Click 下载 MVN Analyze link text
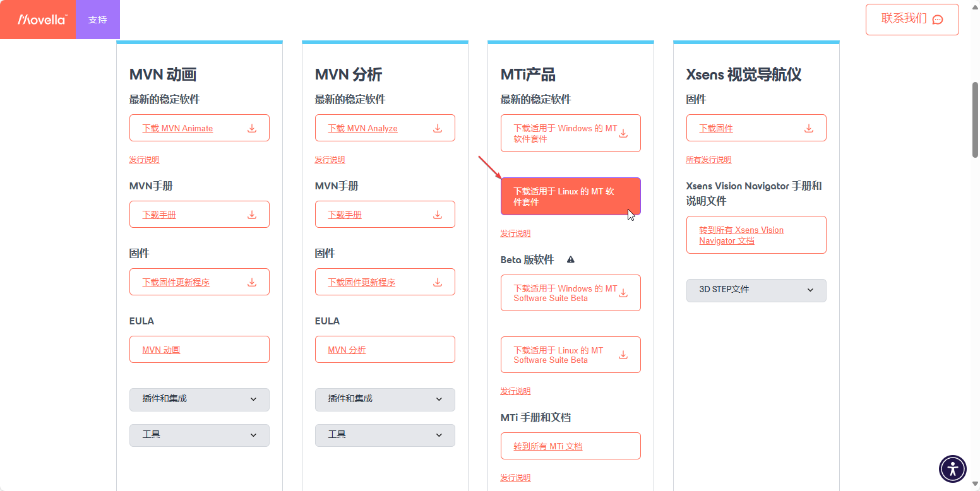The height and width of the screenshot is (491, 980). [x=363, y=128]
